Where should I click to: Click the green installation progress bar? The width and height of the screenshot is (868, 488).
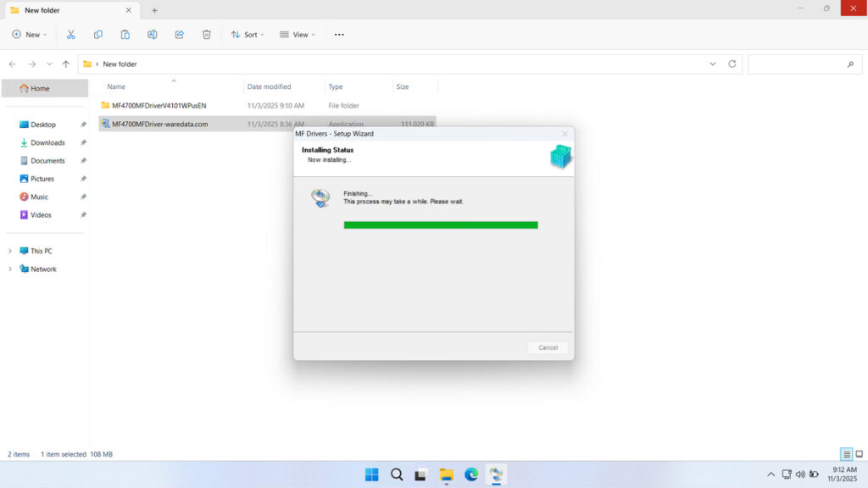pyautogui.click(x=440, y=225)
